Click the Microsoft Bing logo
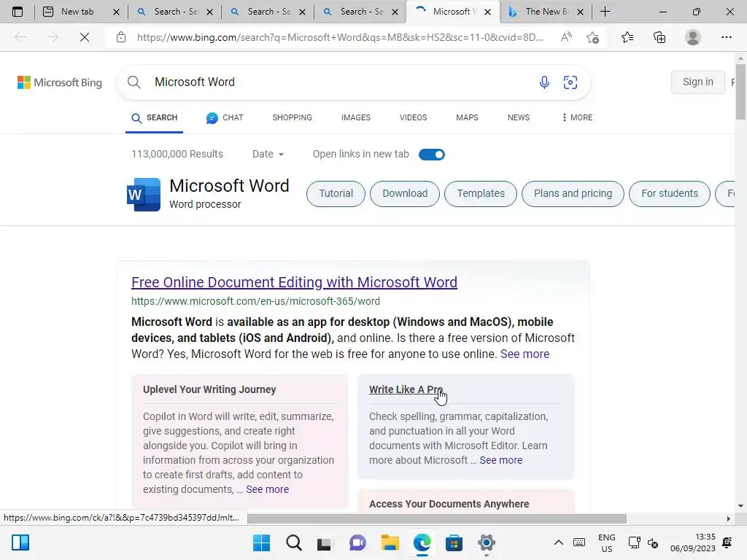The image size is (747, 560). tap(60, 82)
